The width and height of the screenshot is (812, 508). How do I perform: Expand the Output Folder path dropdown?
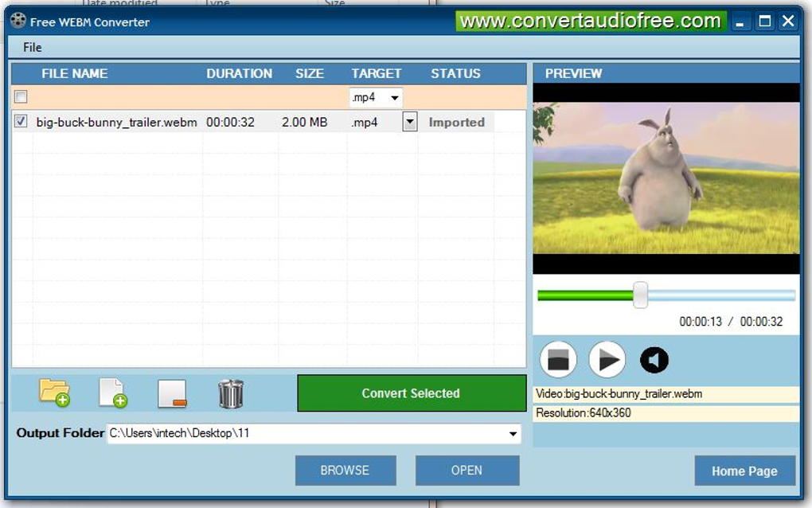click(513, 433)
